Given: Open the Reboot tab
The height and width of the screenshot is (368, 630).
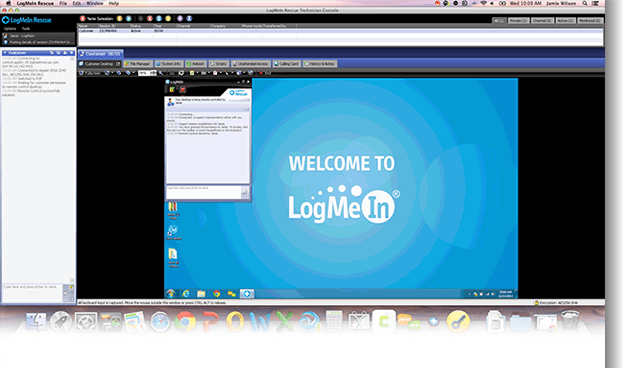Looking at the screenshot, I should (196, 64).
